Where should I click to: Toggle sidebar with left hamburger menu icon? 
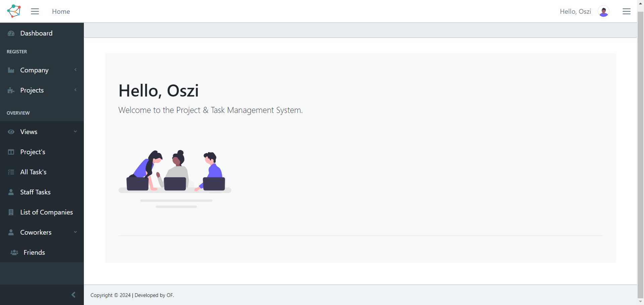(35, 11)
